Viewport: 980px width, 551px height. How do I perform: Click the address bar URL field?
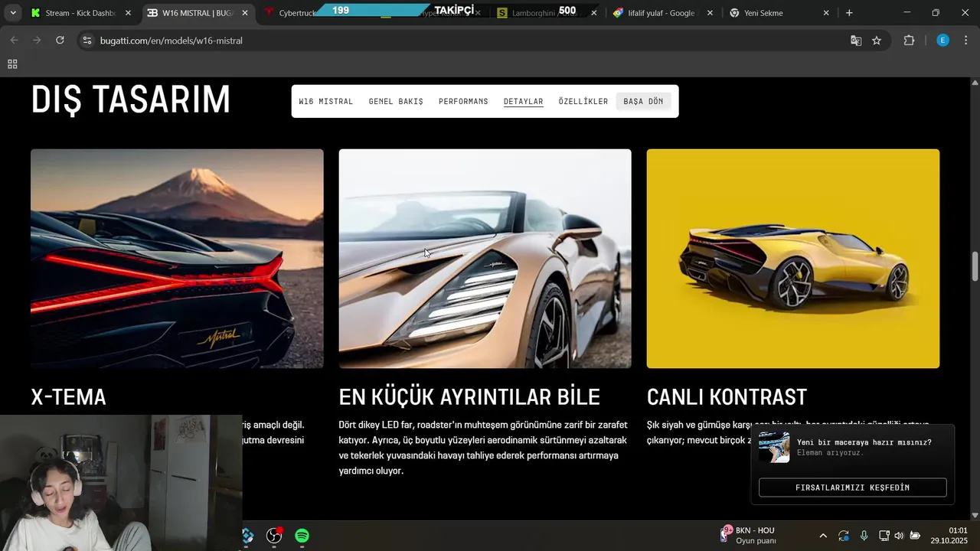459,41
